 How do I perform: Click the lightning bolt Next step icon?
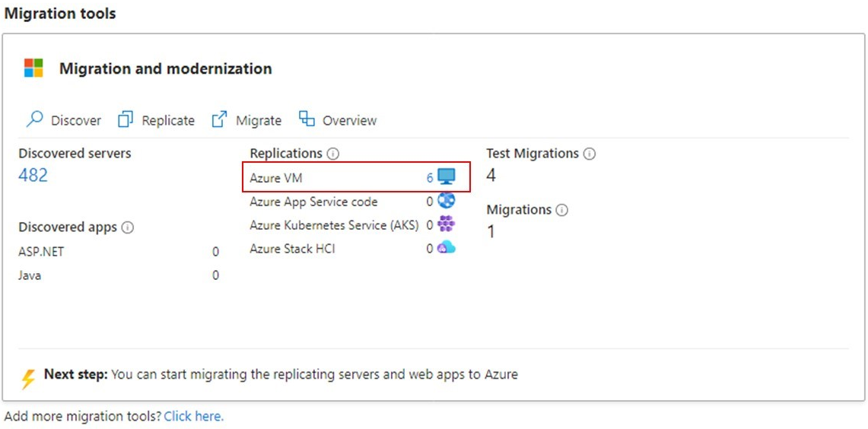pyautogui.click(x=28, y=378)
